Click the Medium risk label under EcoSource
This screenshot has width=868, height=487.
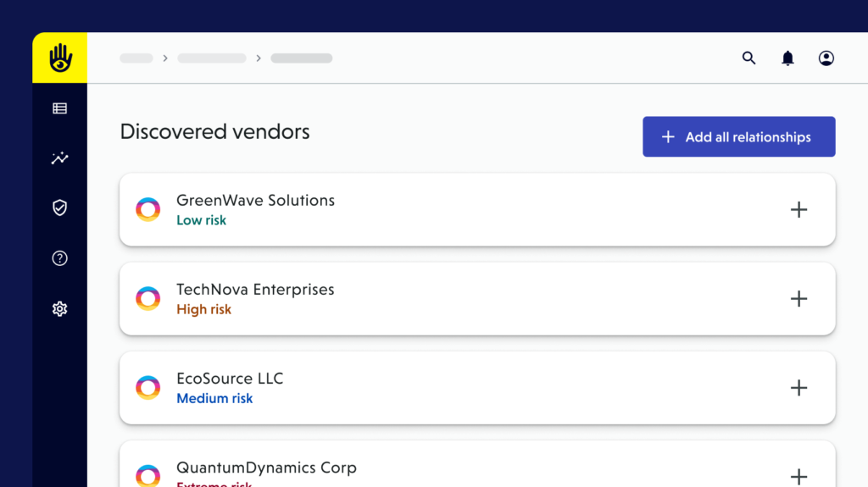coord(214,399)
